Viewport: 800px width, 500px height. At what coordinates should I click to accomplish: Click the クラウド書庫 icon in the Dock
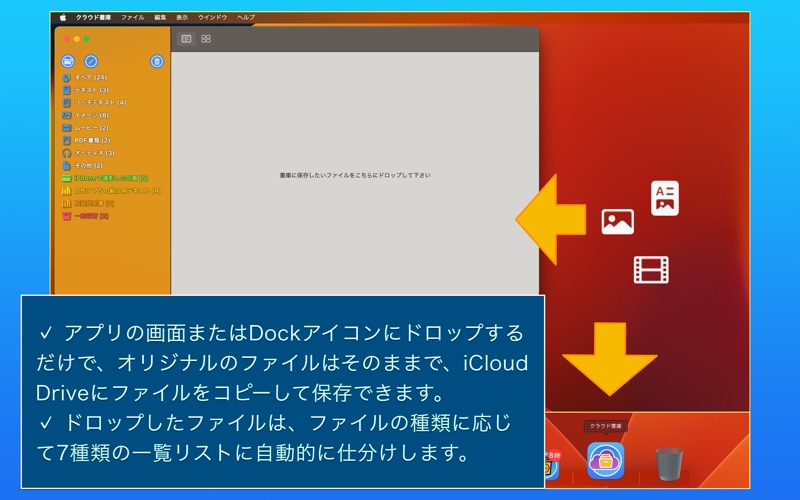click(x=606, y=461)
